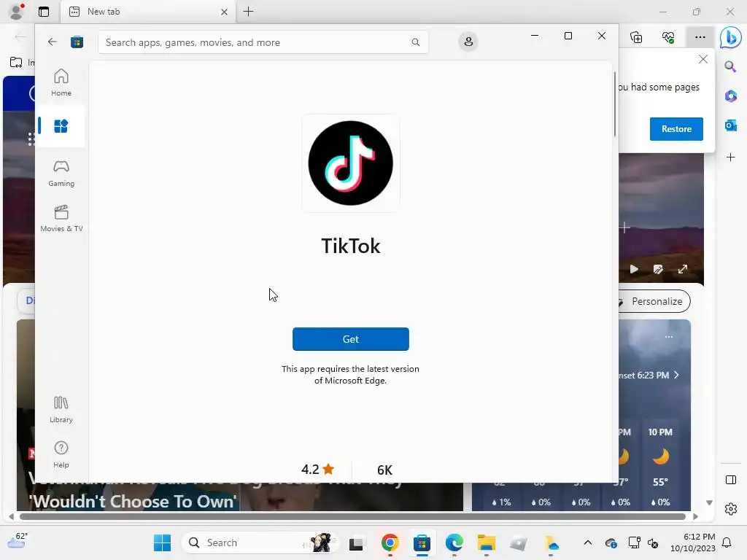Open the sunset 6:23 PM chevron
The height and width of the screenshot is (560, 747).
click(676, 375)
